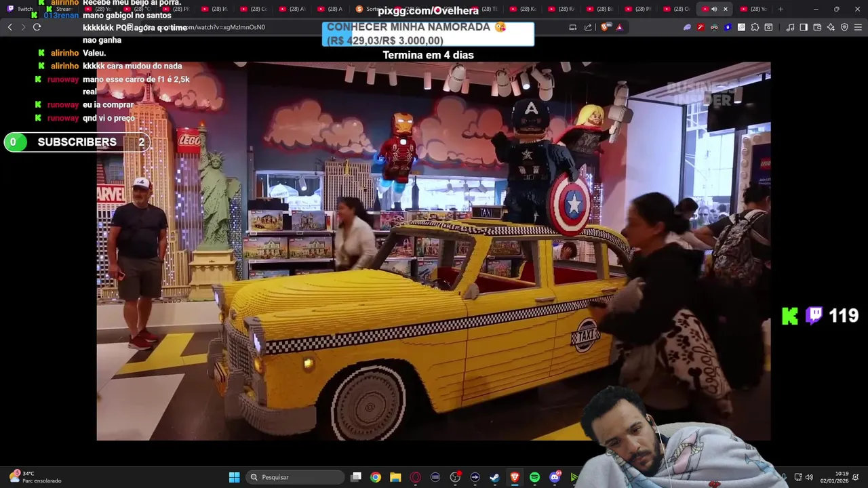Open Brave browser from the taskbar
868x488 pixels.
(515, 477)
